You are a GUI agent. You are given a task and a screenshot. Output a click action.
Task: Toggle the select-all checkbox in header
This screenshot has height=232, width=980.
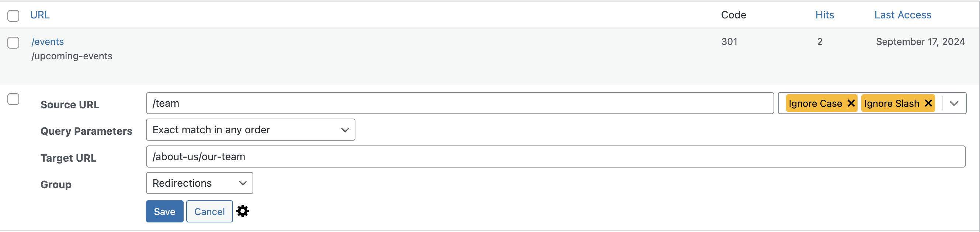13,15
